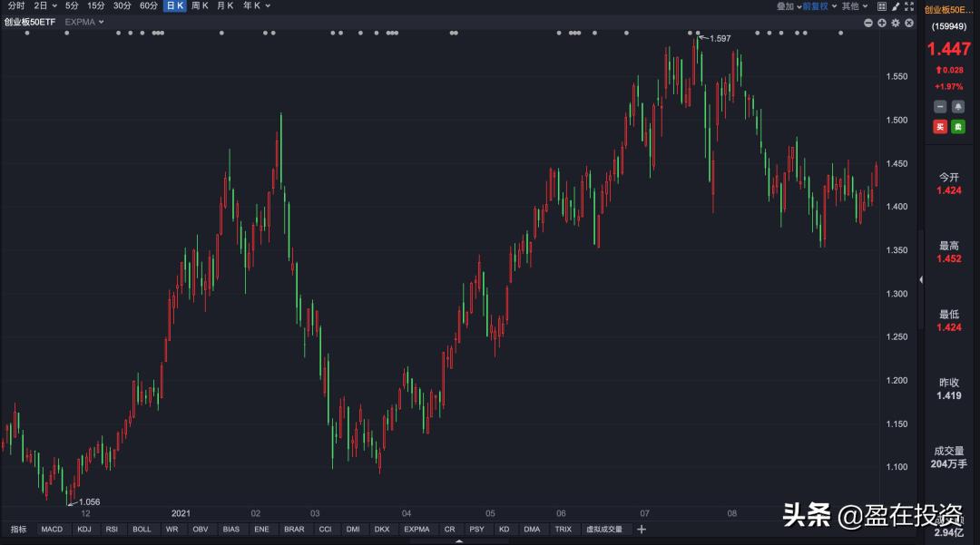Add an indicator with the + button
Viewport: 980px width, 545px height.
tap(642, 529)
